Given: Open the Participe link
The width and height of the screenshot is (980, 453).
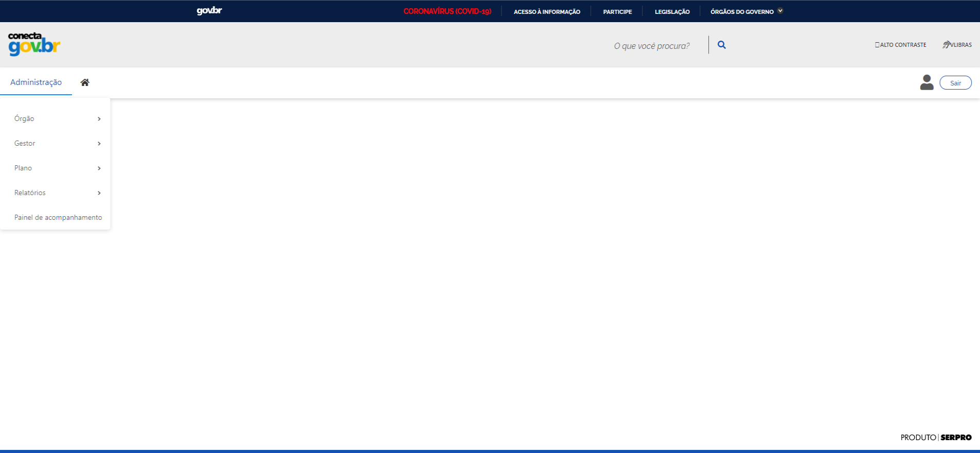Looking at the screenshot, I should pyautogui.click(x=617, y=11).
